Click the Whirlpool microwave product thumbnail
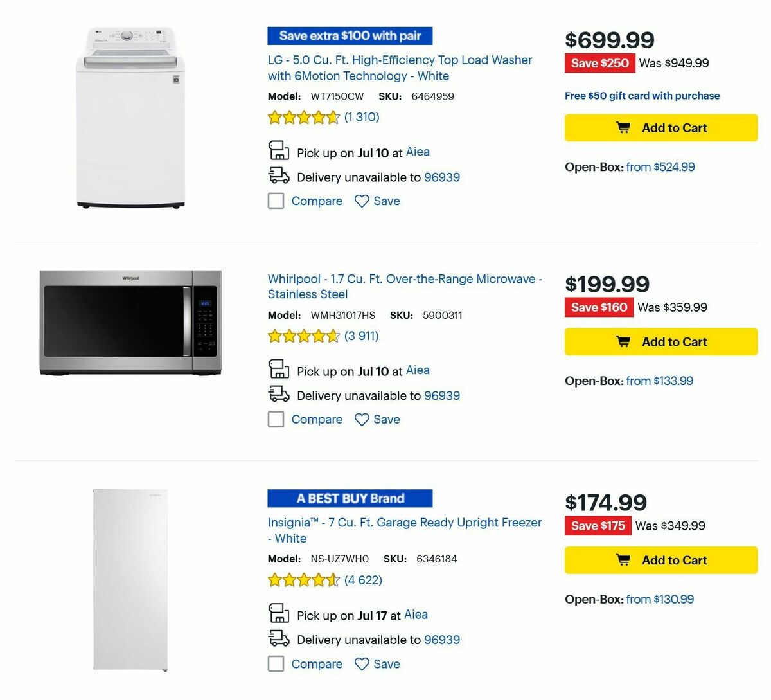This screenshot has height=700, width=771. 130,323
